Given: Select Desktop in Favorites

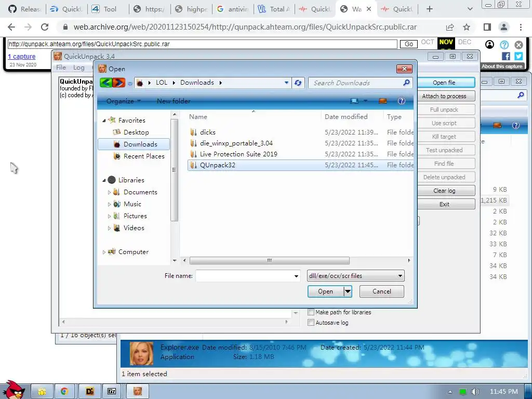Looking at the screenshot, I should click(x=136, y=132).
